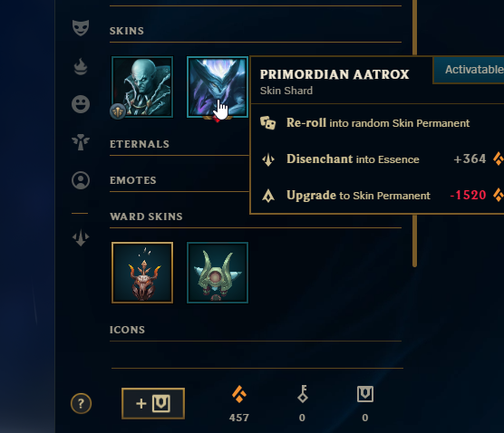Select the bald vampire skin shard thumbnail
Viewport: 504px width, 433px height.
click(142, 87)
